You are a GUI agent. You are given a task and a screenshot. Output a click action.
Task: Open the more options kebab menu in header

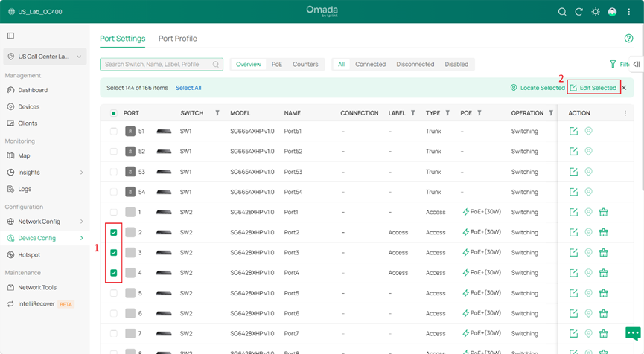point(629,12)
